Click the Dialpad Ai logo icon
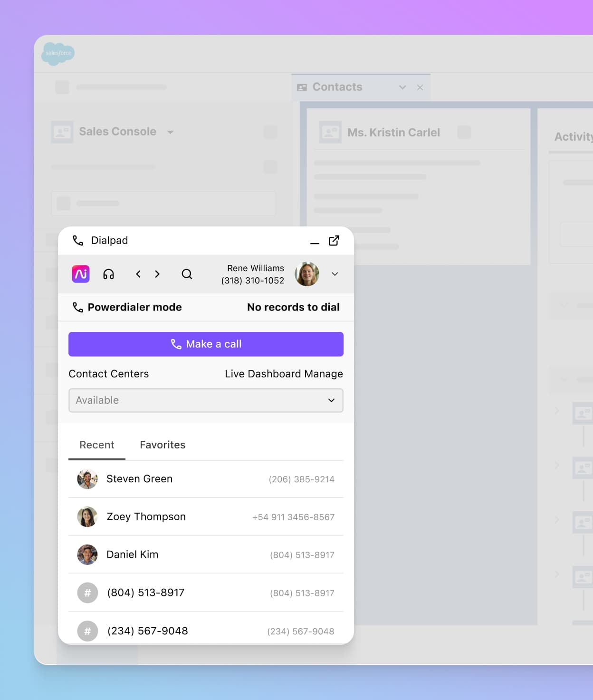The width and height of the screenshot is (593, 700). pyautogui.click(x=81, y=274)
